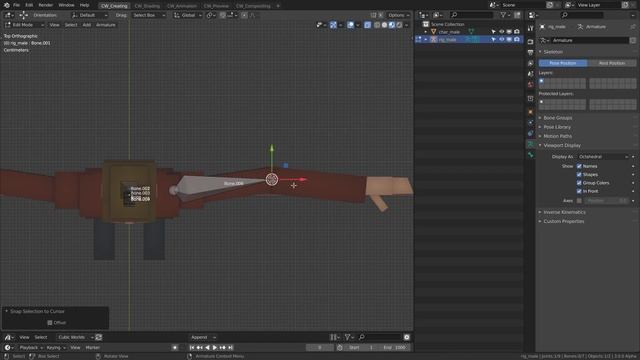Image resolution: width=640 pixels, height=360 pixels.
Task: Switch to the CW_Creating workspace tab
Action: [114, 6]
